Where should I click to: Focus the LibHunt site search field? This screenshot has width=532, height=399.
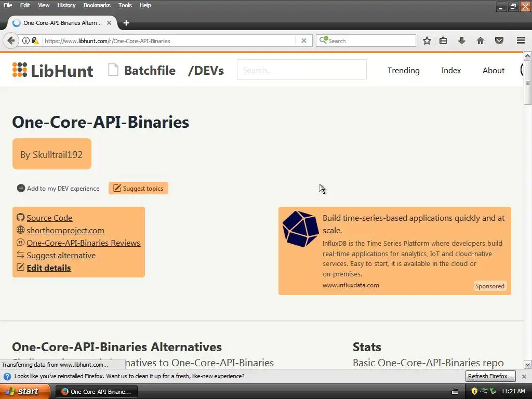tap(302, 70)
